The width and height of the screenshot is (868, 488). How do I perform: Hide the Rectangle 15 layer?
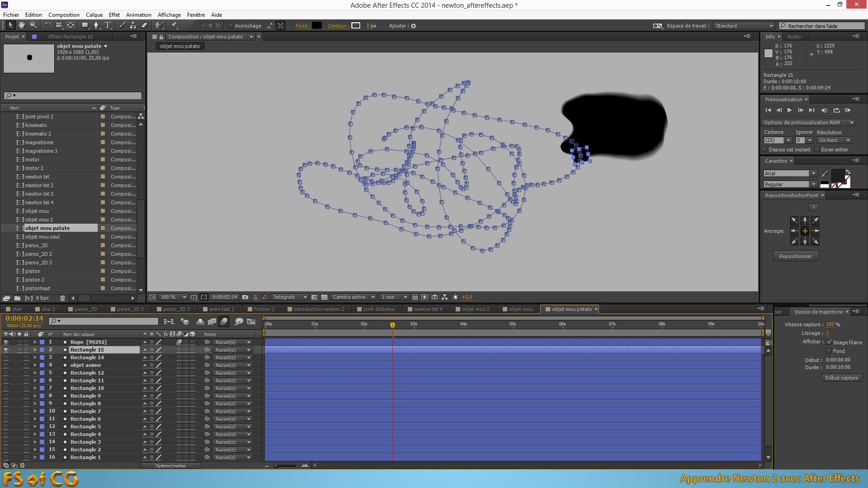coord(6,350)
